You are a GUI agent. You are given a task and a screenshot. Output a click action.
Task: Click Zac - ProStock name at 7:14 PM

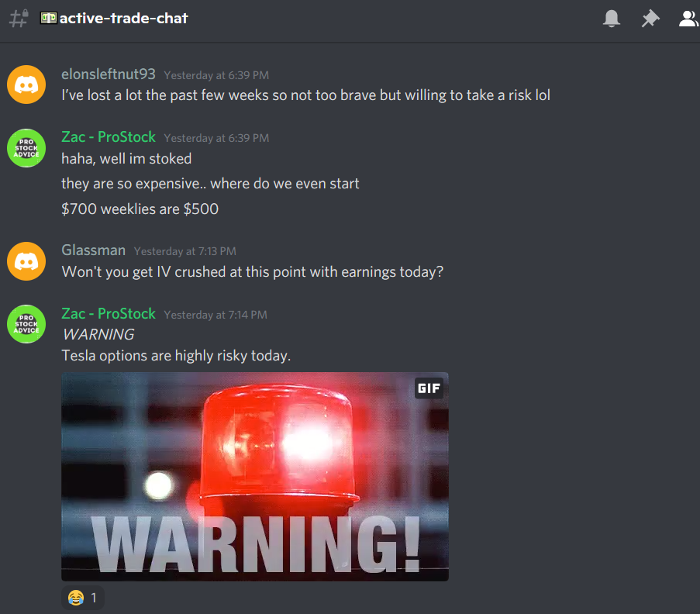[x=109, y=313]
